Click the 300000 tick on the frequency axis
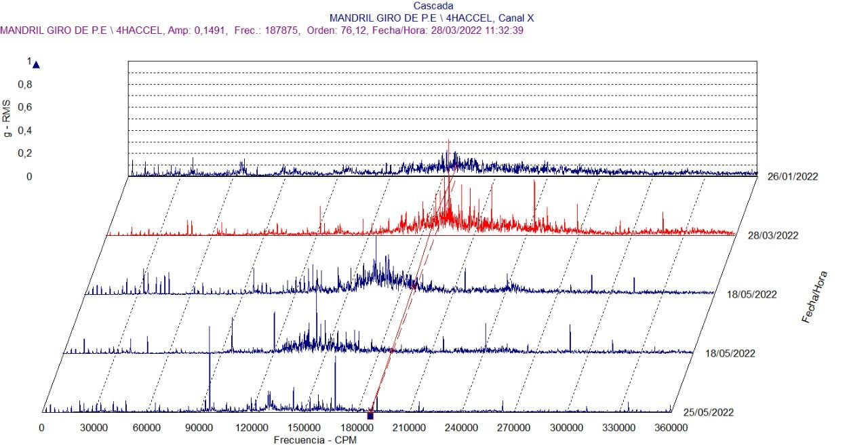 (x=566, y=428)
